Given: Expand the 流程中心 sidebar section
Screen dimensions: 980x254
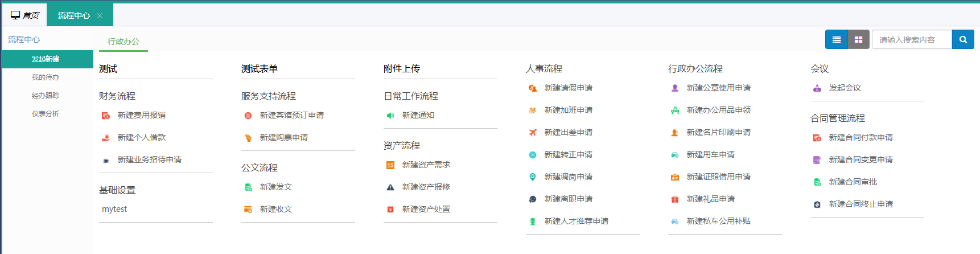Looking at the screenshot, I should coord(24,39).
